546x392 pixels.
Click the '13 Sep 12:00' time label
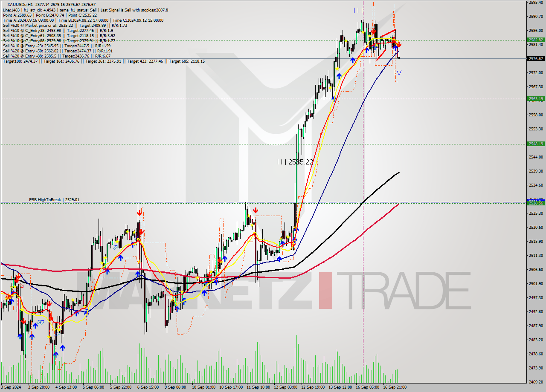tap(340, 387)
